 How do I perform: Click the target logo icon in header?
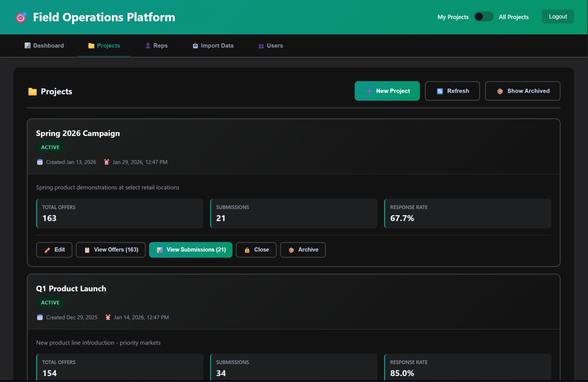[x=21, y=17]
